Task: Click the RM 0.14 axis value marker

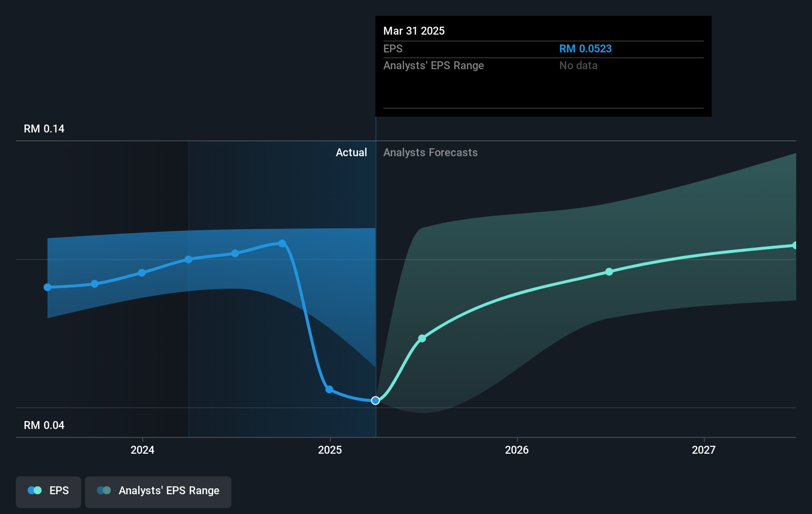Action: click(44, 128)
